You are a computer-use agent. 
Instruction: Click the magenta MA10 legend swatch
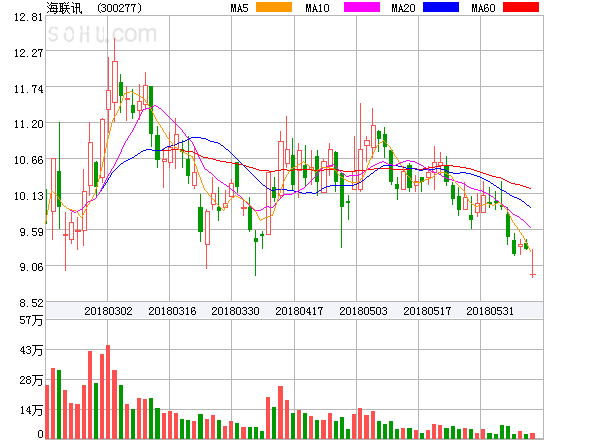click(362, 7)
